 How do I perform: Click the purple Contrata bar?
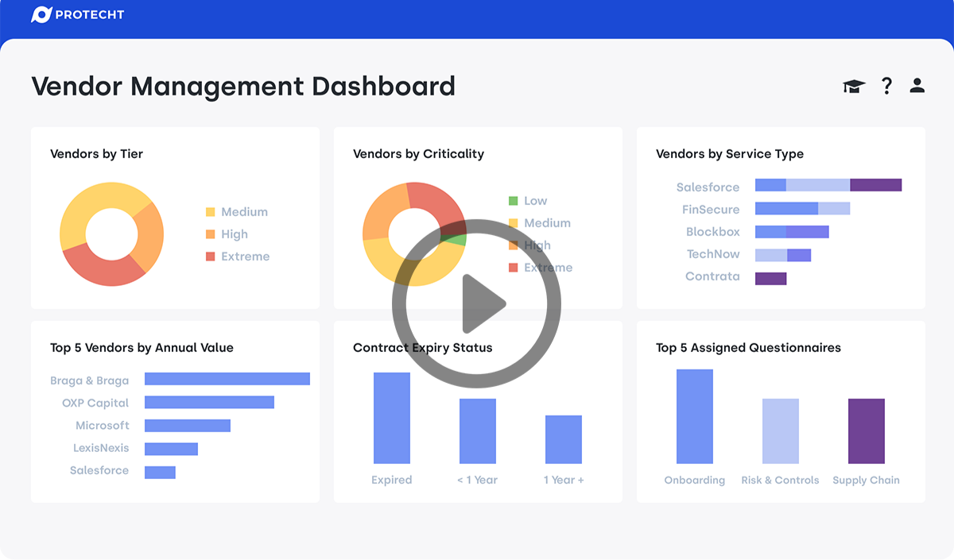click(x=771, y=278)
